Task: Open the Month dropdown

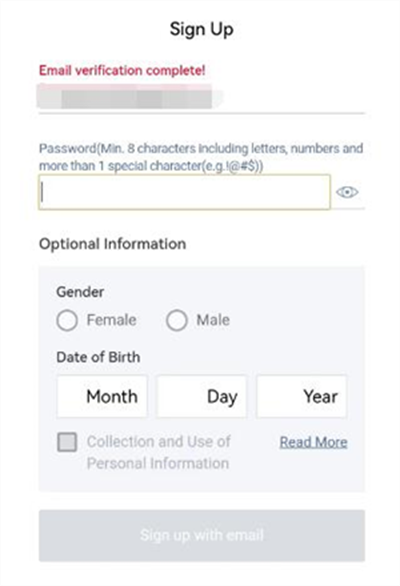Action: pyautogui.click(x=102, y=397)
